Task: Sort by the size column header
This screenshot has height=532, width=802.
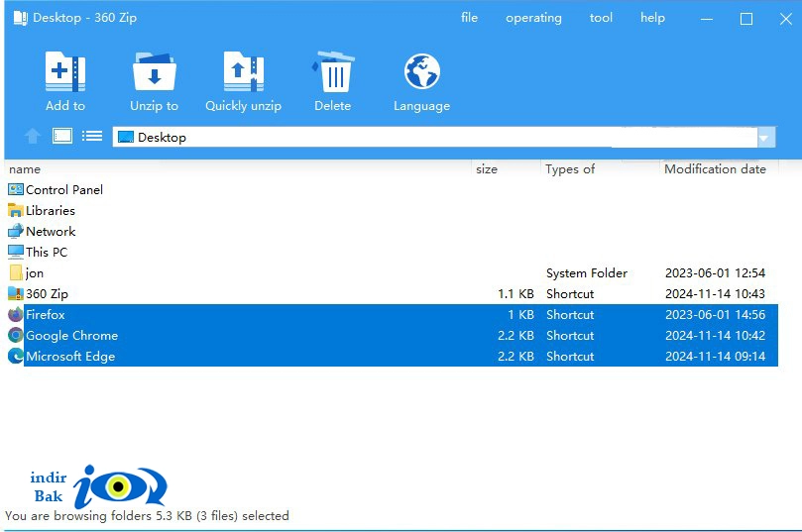Action: tap(487, 169)
